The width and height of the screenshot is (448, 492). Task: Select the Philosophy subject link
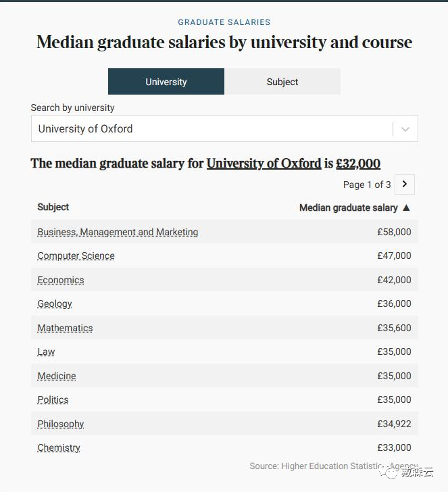tap(61, 424)
